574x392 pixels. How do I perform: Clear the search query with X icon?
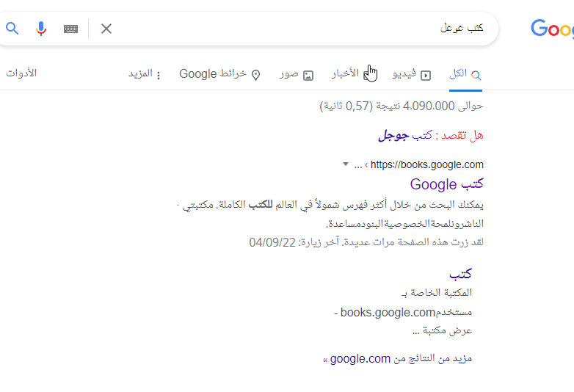coord(106,29)
